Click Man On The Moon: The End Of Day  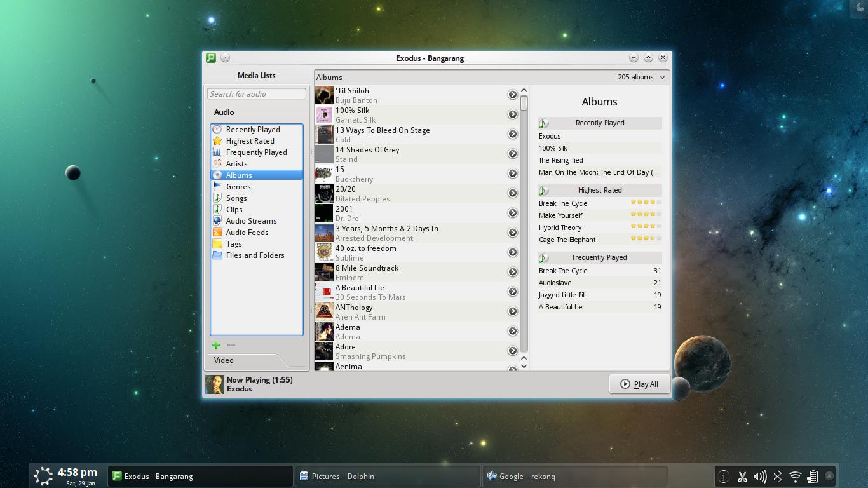tap(600, 172)
